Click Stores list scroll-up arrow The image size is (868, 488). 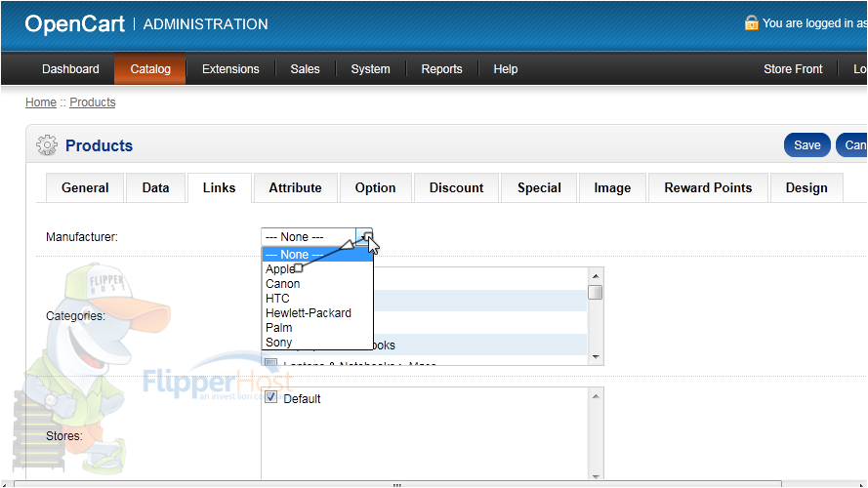click(x=596, y=395)
